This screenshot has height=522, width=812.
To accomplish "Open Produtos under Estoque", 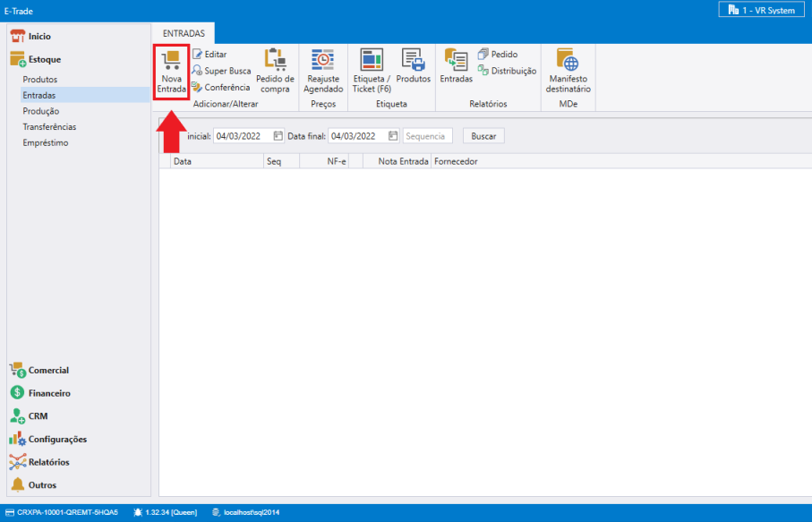I will click(x=40, y=79).
